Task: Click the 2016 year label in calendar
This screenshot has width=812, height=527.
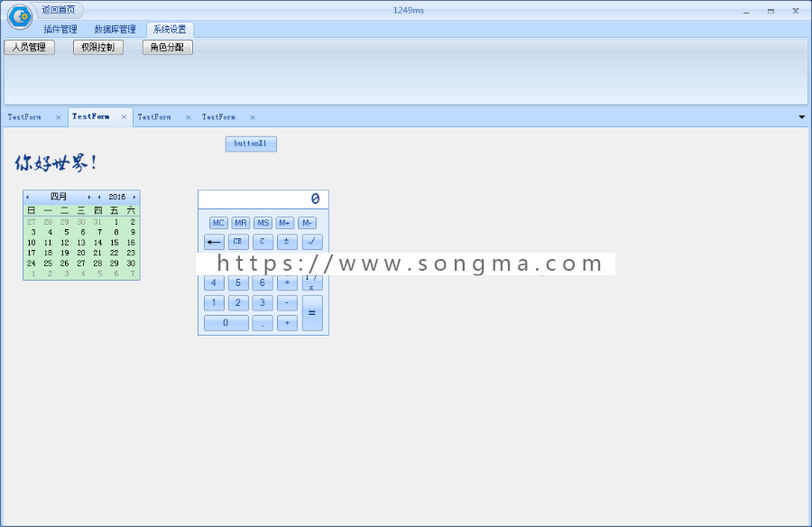Action: (117, 197)
